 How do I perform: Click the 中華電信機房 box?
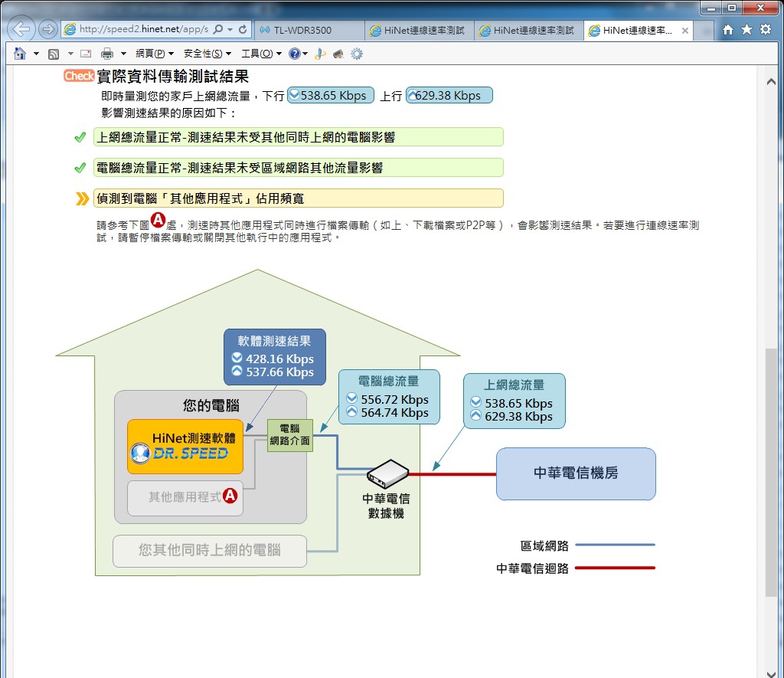576,474
